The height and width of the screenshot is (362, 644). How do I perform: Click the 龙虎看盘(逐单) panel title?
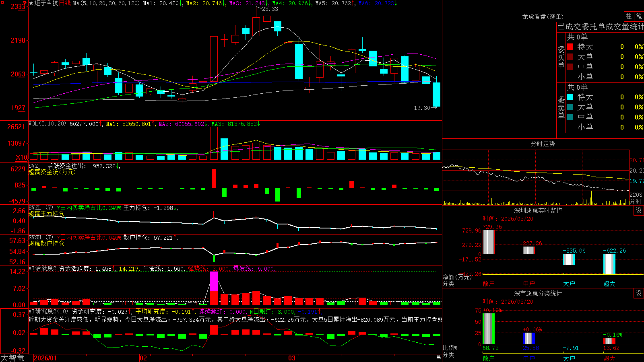coord(543,16)
